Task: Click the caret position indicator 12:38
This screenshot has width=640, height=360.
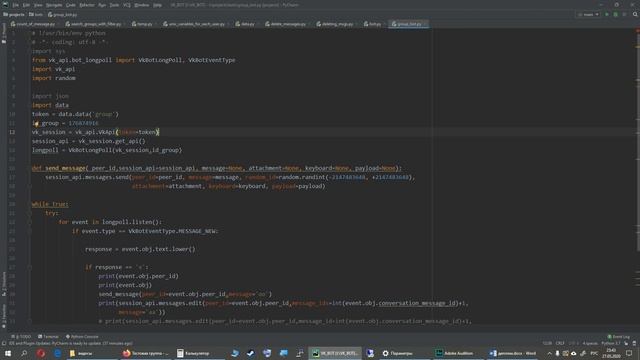Action: click(x=547, y=343)
